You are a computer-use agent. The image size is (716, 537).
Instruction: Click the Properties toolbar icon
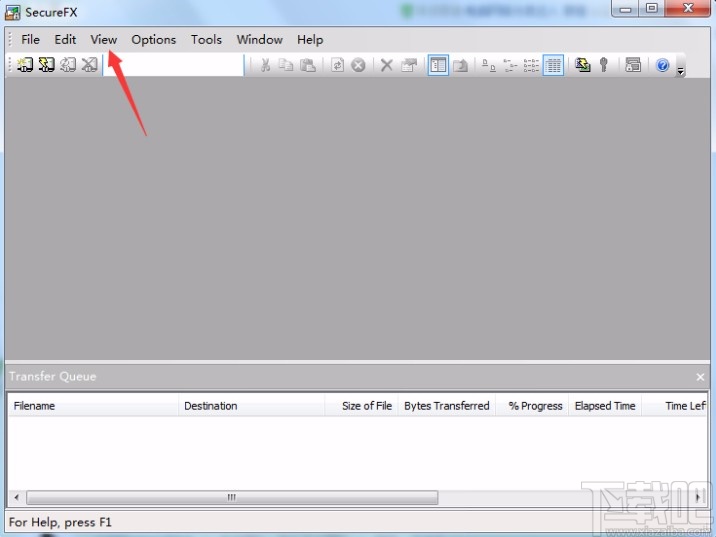coord(409,65)
